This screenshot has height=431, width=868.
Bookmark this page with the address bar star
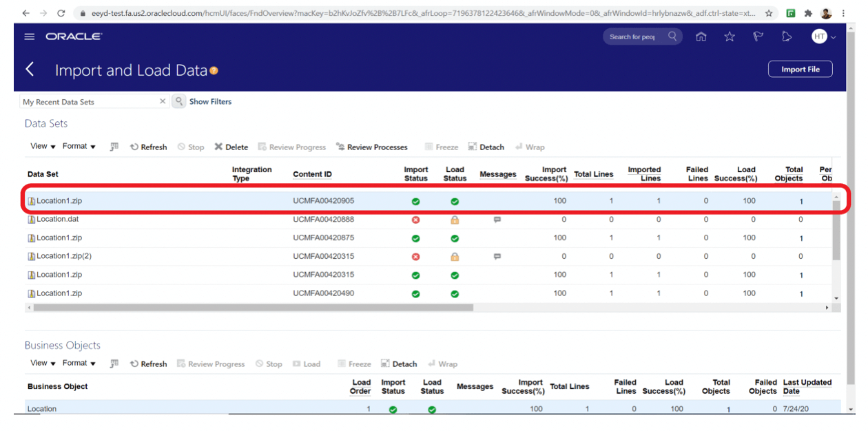tap(769, 13)
